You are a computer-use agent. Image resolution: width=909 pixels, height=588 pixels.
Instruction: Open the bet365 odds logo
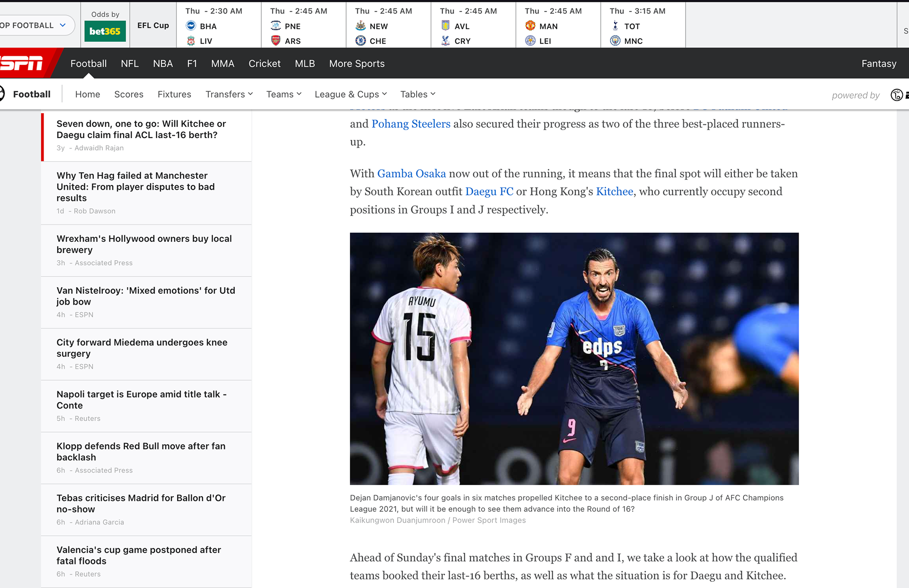click(105, 31)
